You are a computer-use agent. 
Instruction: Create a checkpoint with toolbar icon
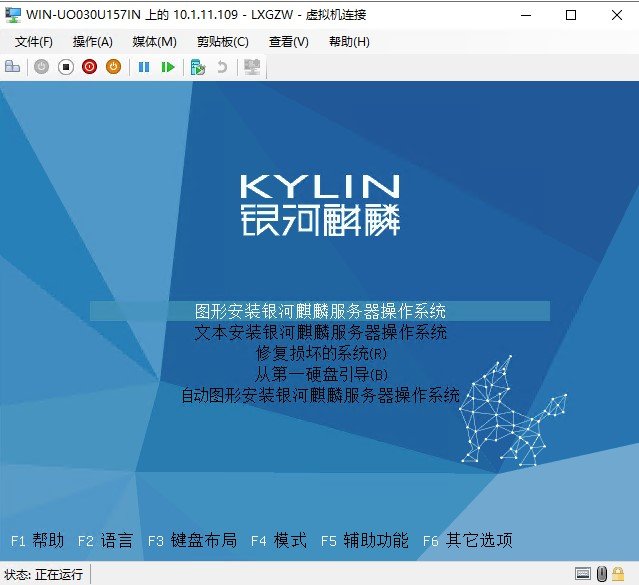click(198, 67)
